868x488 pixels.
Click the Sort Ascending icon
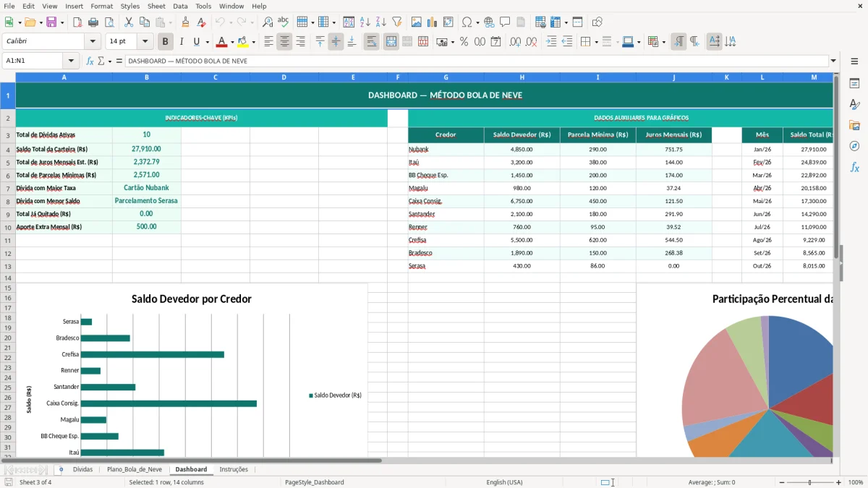[365, 22]
